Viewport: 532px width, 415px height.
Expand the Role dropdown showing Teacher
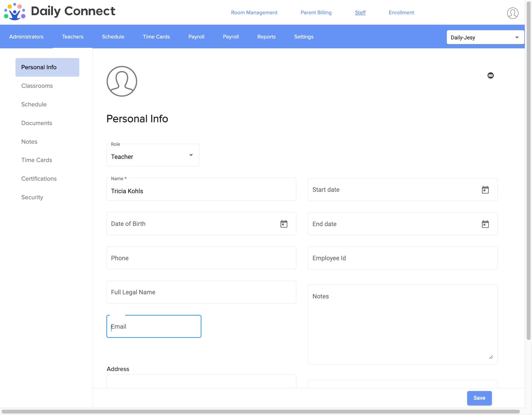tap(153, 155)
